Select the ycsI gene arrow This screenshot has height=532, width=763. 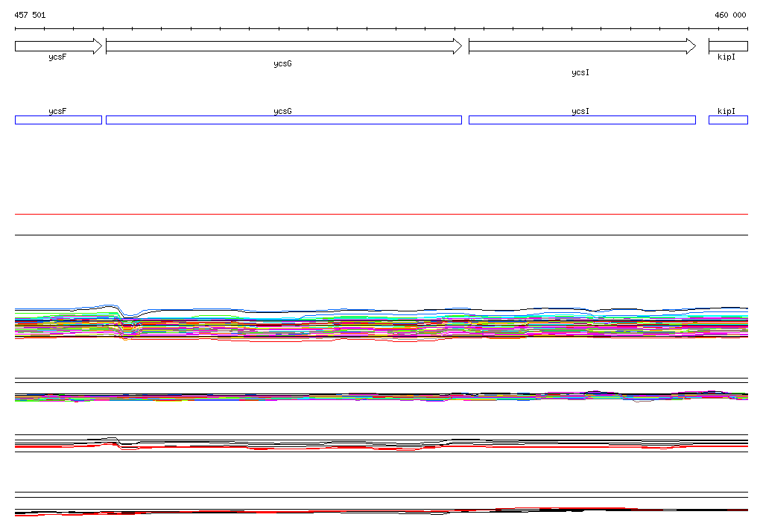[x=581, y=46]
